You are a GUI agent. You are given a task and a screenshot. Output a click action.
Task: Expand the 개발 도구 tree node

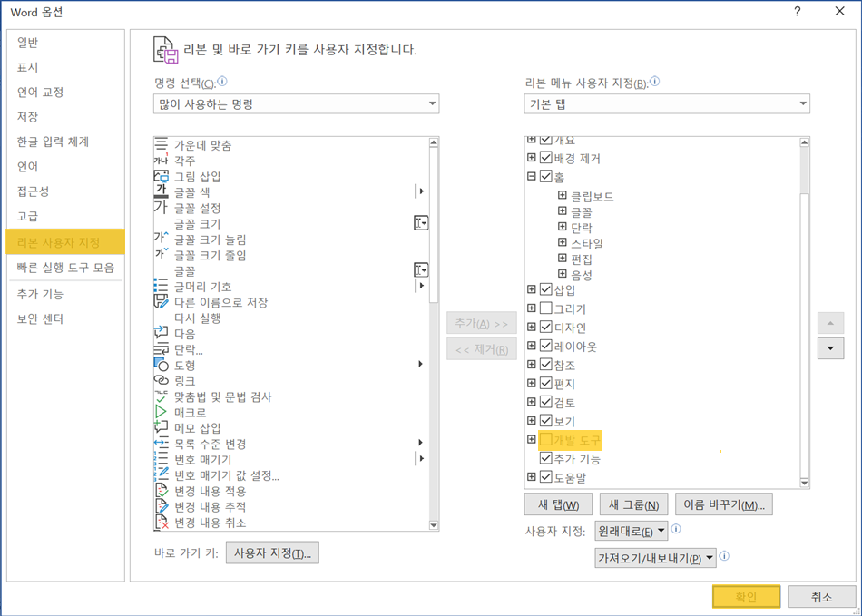click(x=531, y=439)
